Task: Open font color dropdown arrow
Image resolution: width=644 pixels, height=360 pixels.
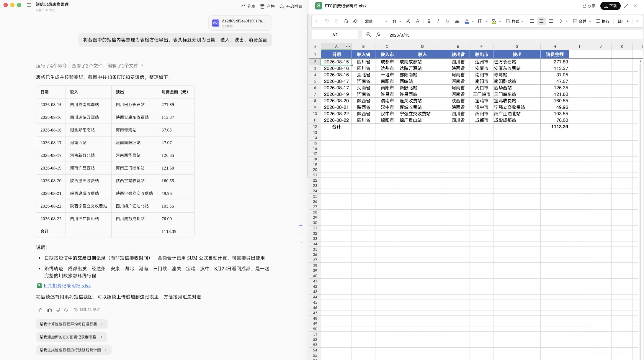Action: point(473,21)
